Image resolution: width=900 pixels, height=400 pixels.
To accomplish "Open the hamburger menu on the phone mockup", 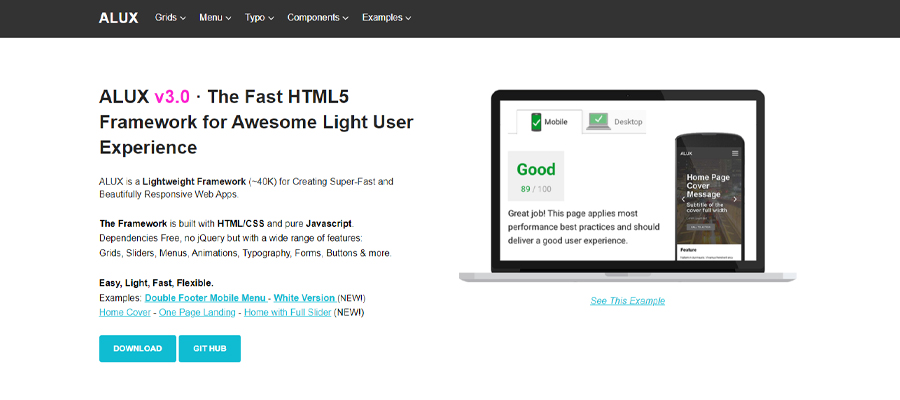I will (x=735, y=153).
